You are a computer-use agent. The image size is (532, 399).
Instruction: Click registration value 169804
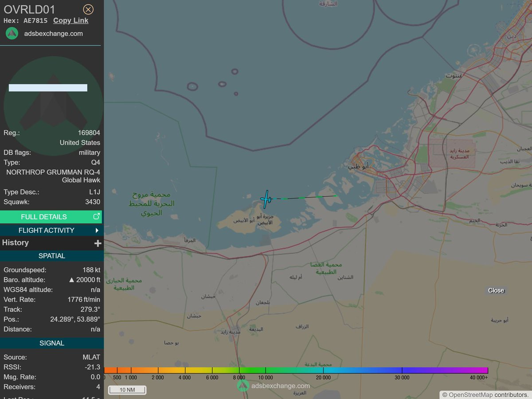click(x=89, y=133)
